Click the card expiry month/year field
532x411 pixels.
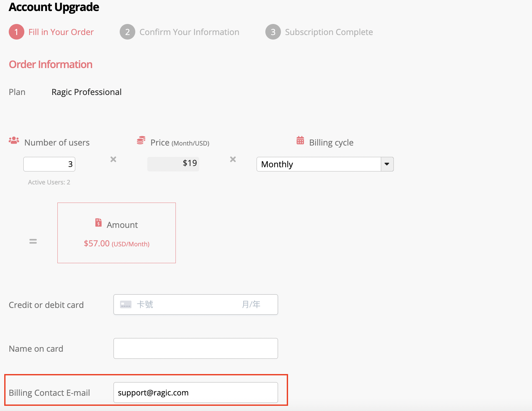pos(251,304)
